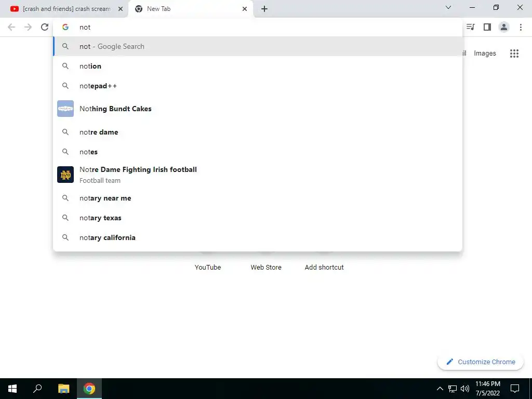Open the Images link

click(x=485, y=54)
